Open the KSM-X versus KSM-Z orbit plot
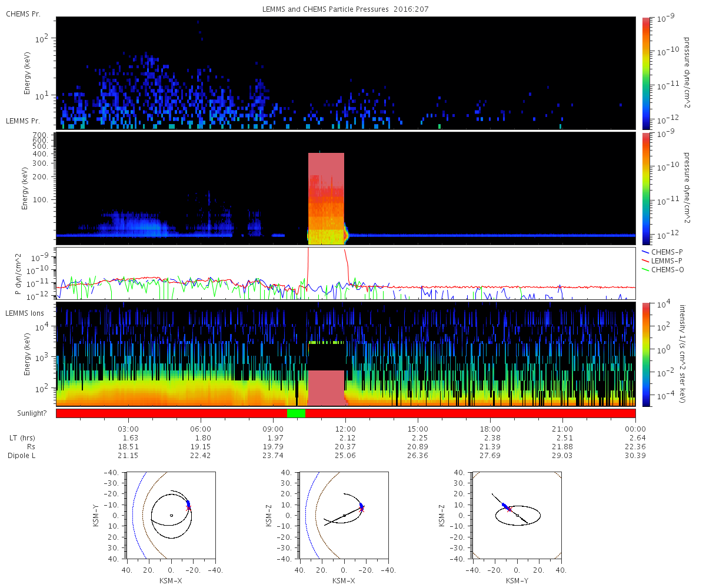The width and height of the screenshot is (706, 588). [x=344, y=514]
